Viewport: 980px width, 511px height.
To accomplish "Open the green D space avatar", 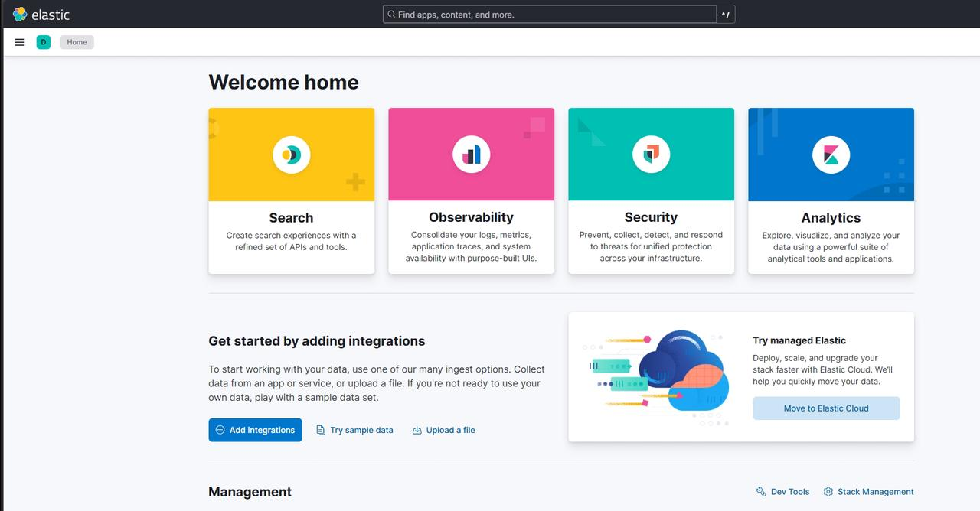I will pos(43,42).
